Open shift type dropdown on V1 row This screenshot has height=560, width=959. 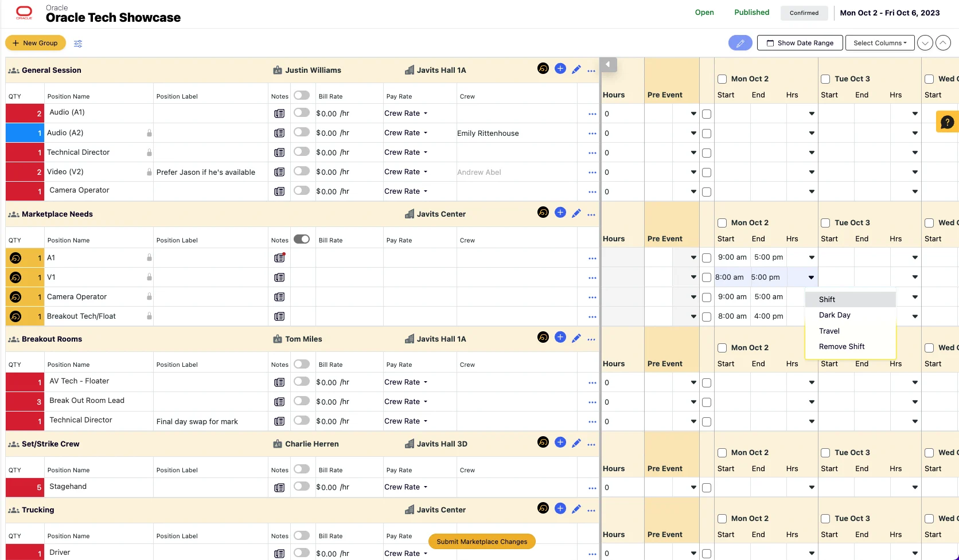point(811,277)
